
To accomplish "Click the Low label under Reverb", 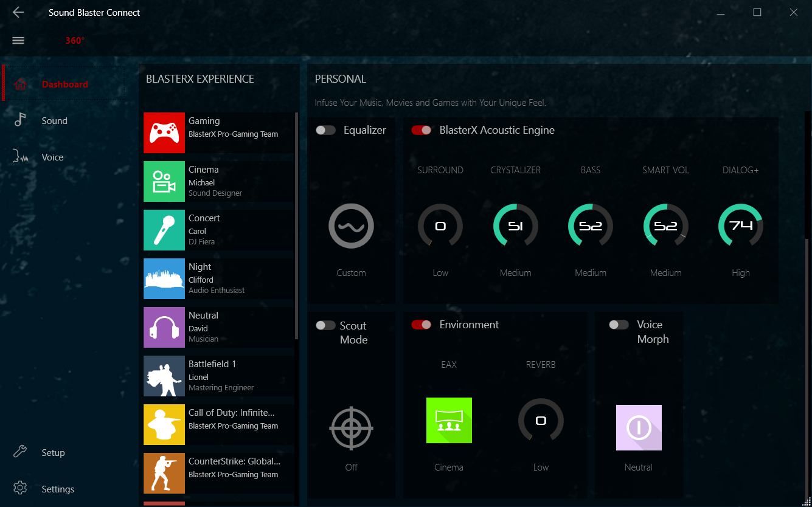I will tap(541, 467).
